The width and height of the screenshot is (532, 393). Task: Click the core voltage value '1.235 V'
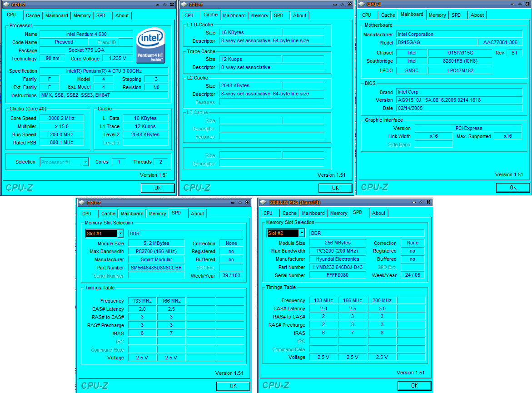[x=118, y=58]
